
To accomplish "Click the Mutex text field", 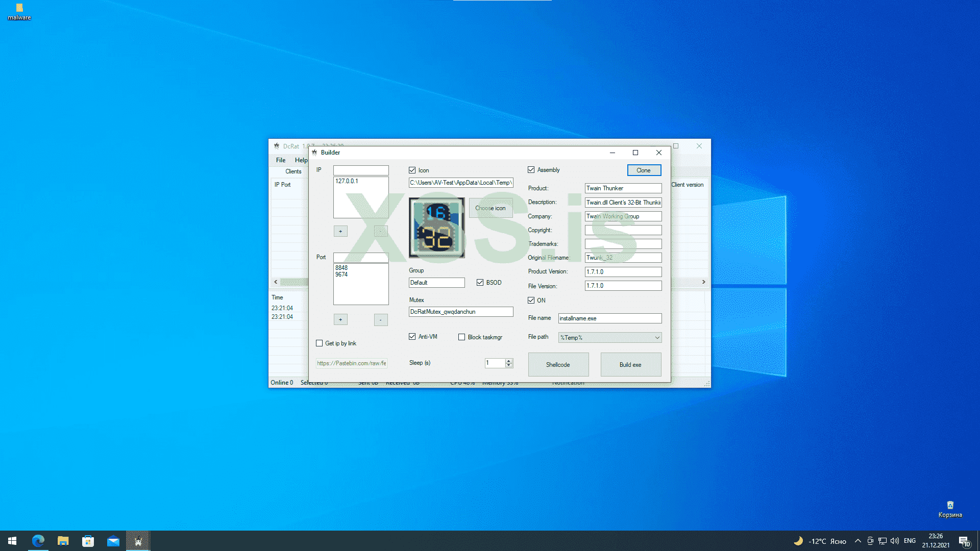I will pos(460,312).
